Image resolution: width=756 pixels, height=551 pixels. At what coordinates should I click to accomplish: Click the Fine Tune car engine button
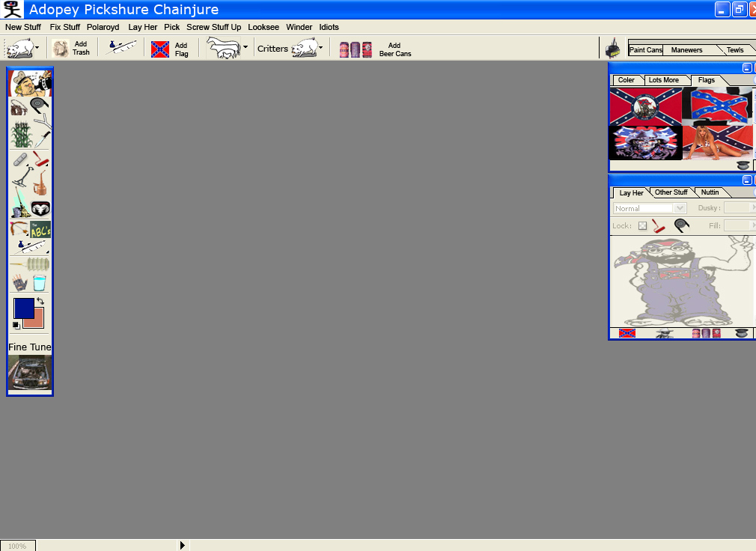tap(30, 373)
